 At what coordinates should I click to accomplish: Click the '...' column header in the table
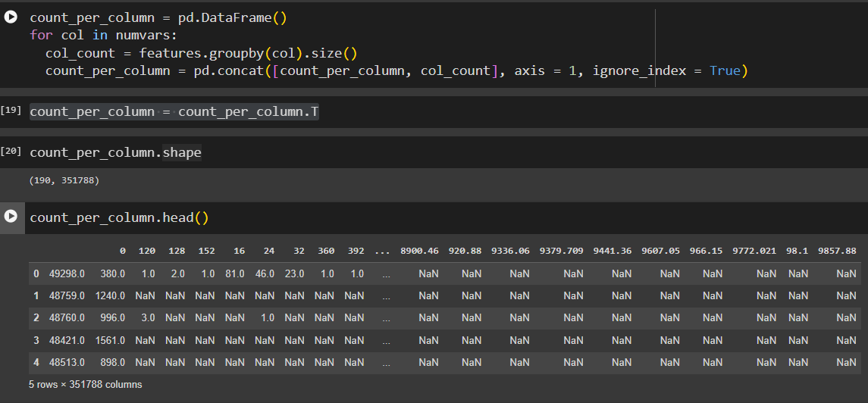tap(383, 251)
